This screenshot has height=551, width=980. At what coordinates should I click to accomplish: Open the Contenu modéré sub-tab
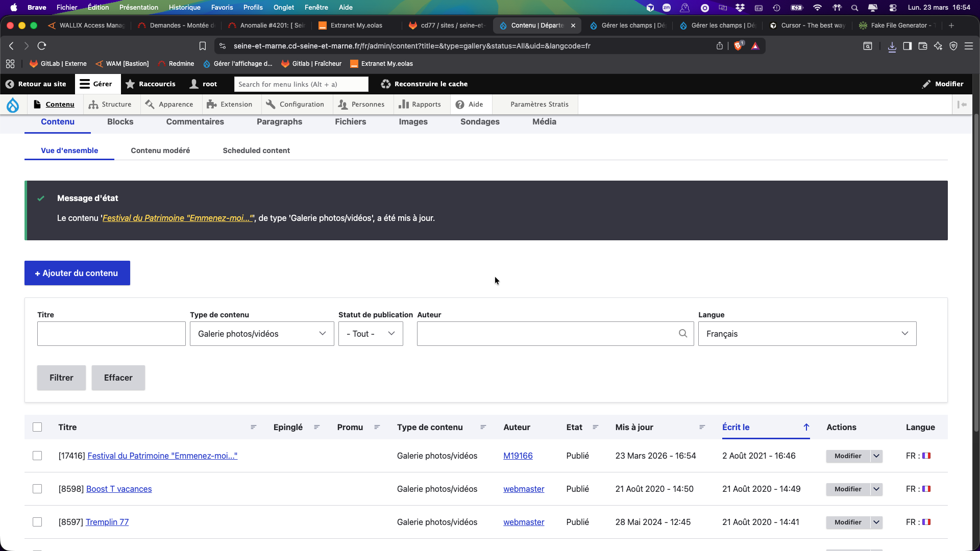click(160, 151)
